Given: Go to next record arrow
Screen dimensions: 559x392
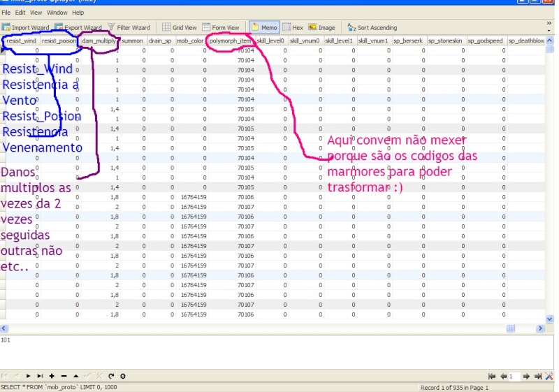Looking at the screenshot, I should (28, 376).
